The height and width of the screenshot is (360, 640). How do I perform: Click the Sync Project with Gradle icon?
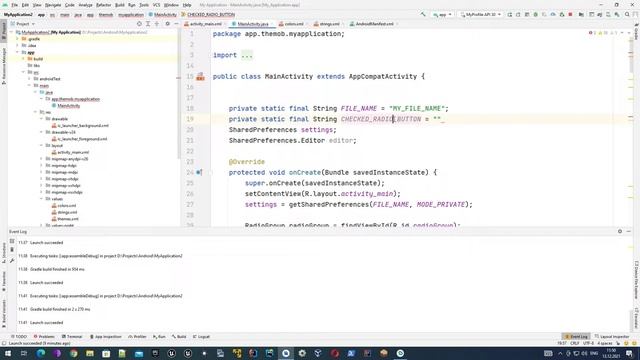click(599, 14)
